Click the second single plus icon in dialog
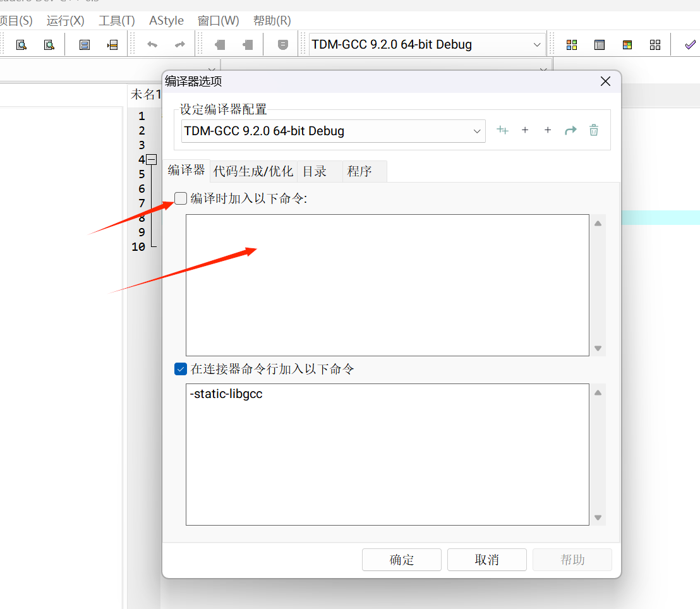 [x=548, y=130]
